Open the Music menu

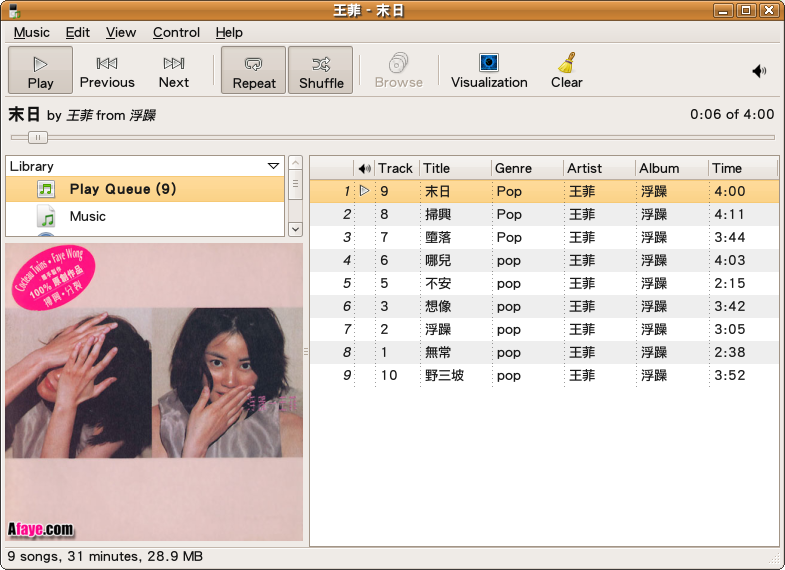[31, 32]
